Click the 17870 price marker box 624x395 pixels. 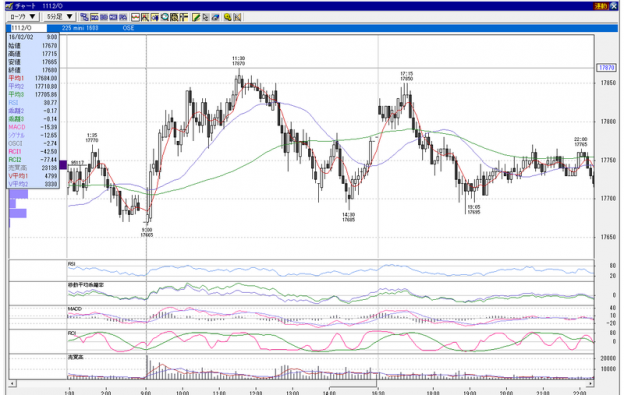click(x=606, y=68)
